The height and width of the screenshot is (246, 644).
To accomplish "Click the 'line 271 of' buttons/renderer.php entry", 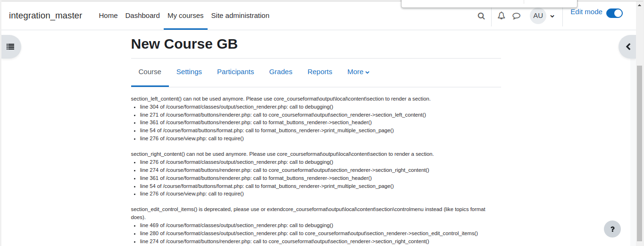I will click(283, 115).
